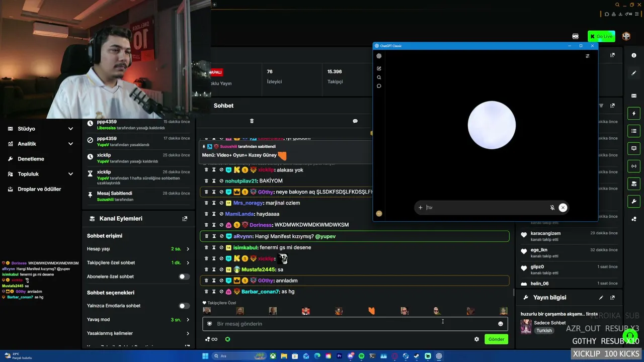The width and height of the screenshot is (644, 362).
Task: Timeout Mrs_noragy with the hourglass icon
Action: pos(214,203)
